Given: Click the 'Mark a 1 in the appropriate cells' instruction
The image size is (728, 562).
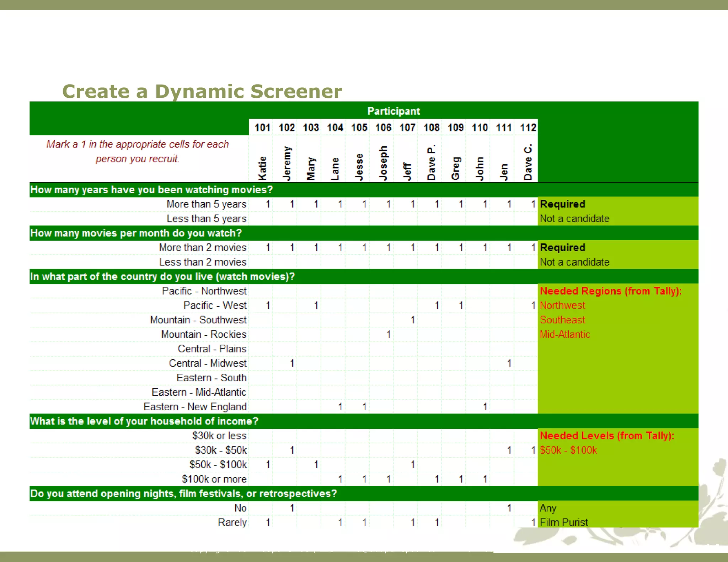Looking at the screenshot, I should pyautogui.click(x=138, y=151).
